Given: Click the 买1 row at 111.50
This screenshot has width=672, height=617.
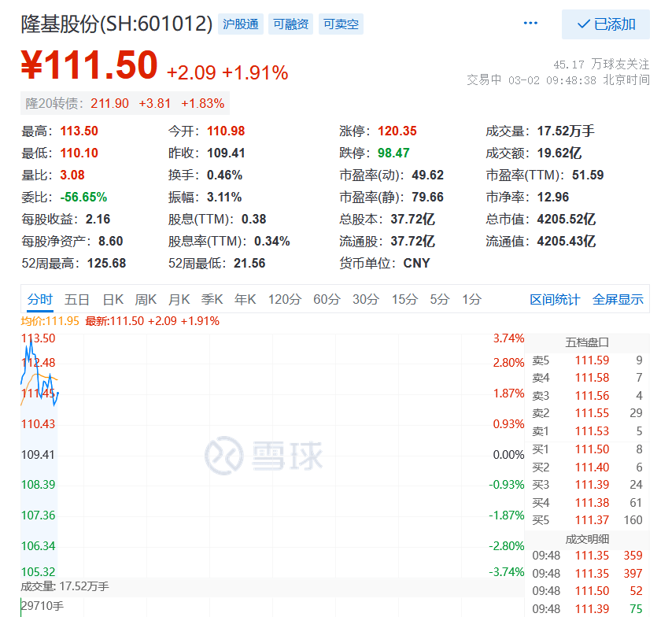Looking at the screenshot, I should (x=587, y=449).
